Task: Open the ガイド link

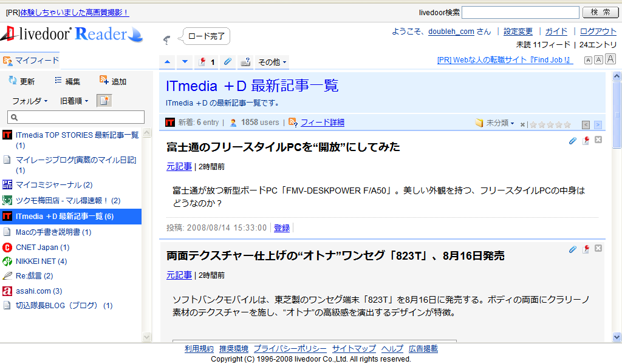Action: point(556,32)
